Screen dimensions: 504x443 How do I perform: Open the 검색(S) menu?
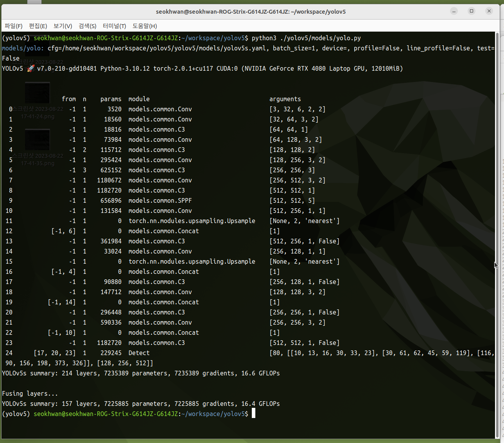(87, 26)
